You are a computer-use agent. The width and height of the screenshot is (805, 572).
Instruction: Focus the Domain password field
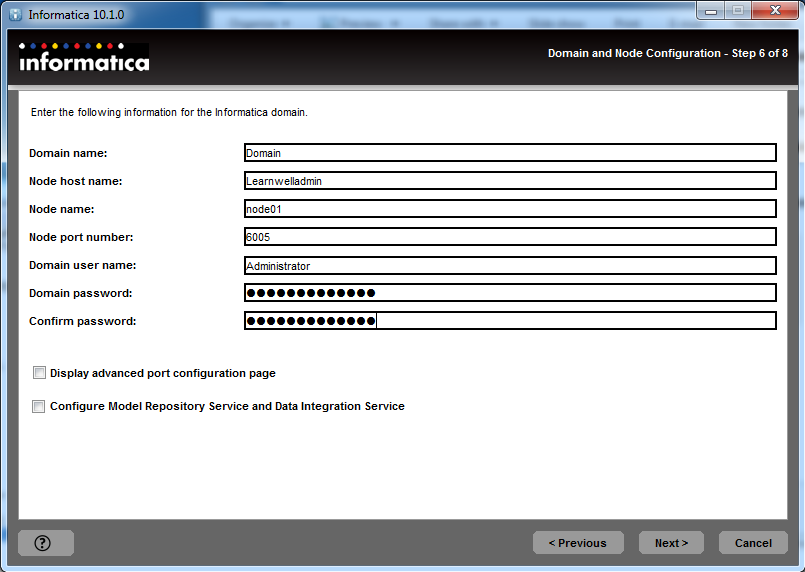click(x=510, y=293)
